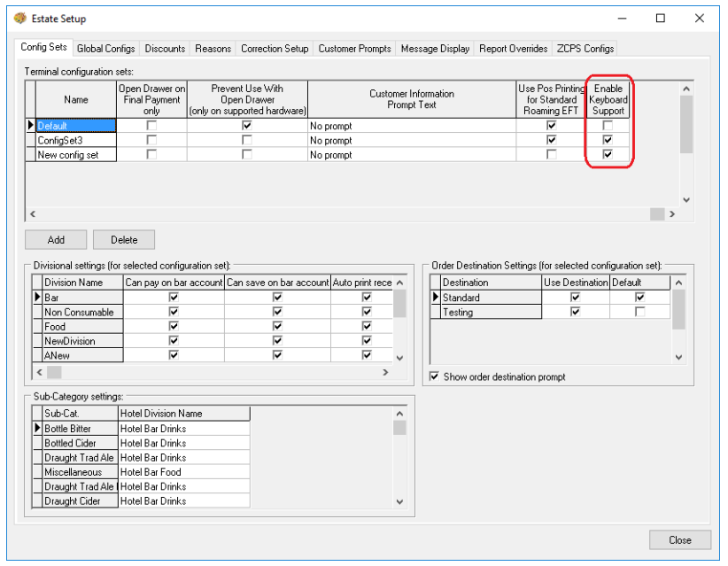Open the Reasons tab
Viewport: 728px width, 566px height.
click(213, 49)
